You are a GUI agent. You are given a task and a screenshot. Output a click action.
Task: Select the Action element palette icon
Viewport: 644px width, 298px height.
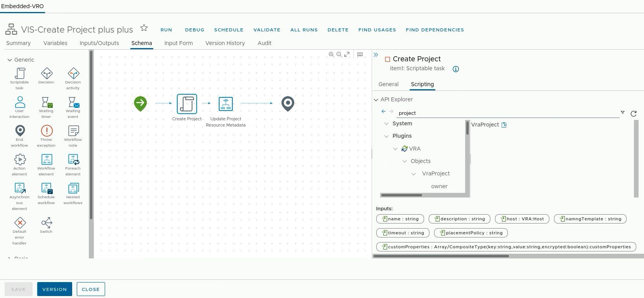[20, 159]
